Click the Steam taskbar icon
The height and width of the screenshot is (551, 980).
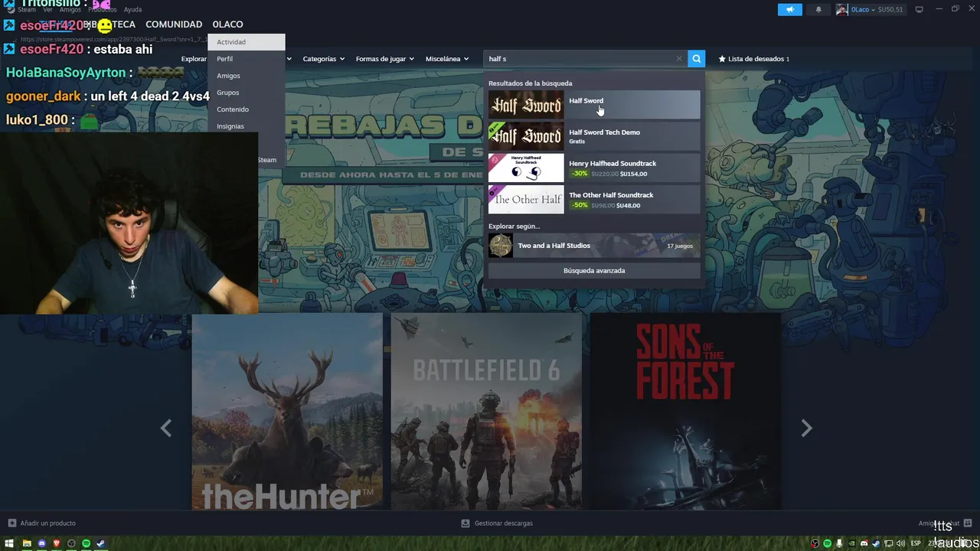[100, 543]
